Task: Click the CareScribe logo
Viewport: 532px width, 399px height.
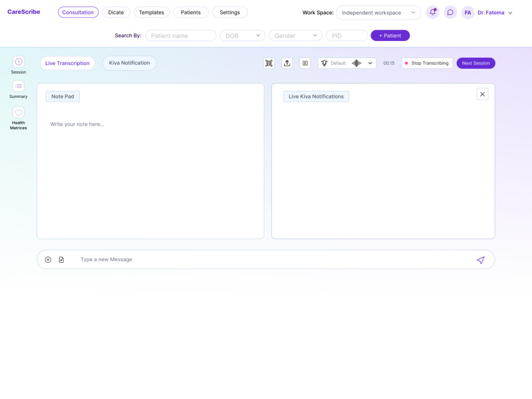Action: tap(24, 12)
